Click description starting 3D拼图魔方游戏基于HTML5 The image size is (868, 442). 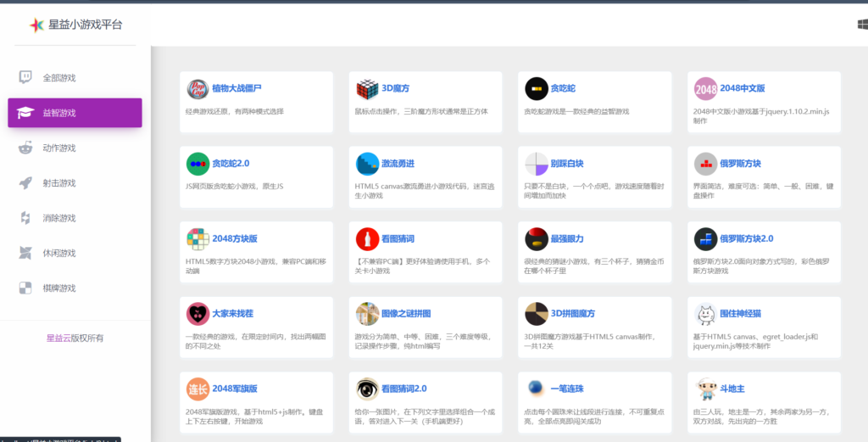pos(590,341)
